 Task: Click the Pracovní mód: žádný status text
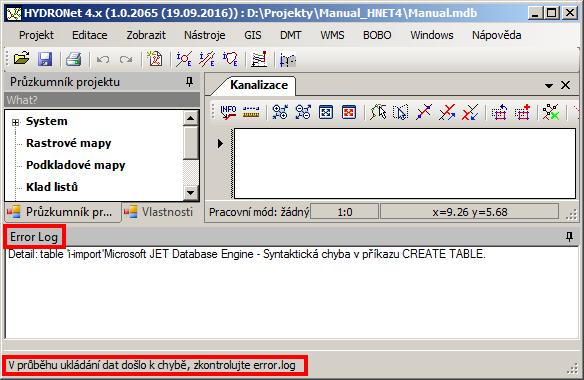point(259,212)
